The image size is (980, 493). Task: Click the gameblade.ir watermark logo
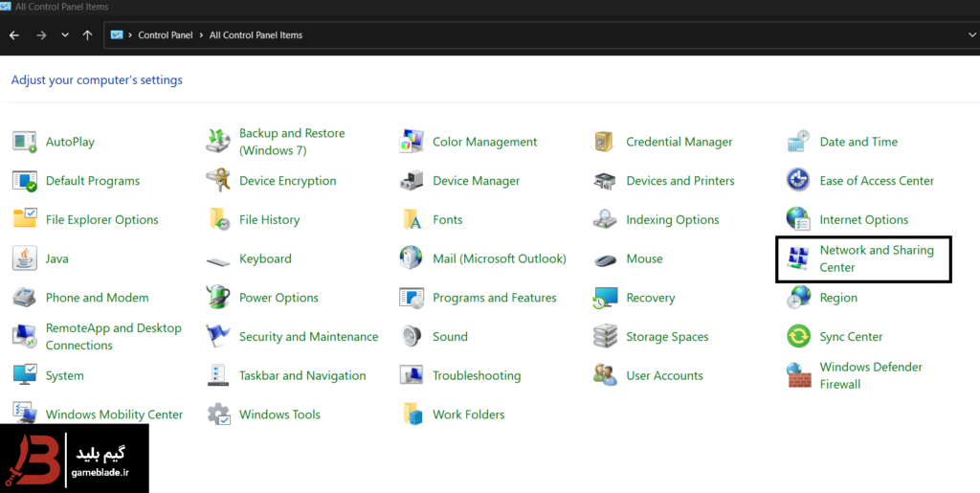(74, 459)
